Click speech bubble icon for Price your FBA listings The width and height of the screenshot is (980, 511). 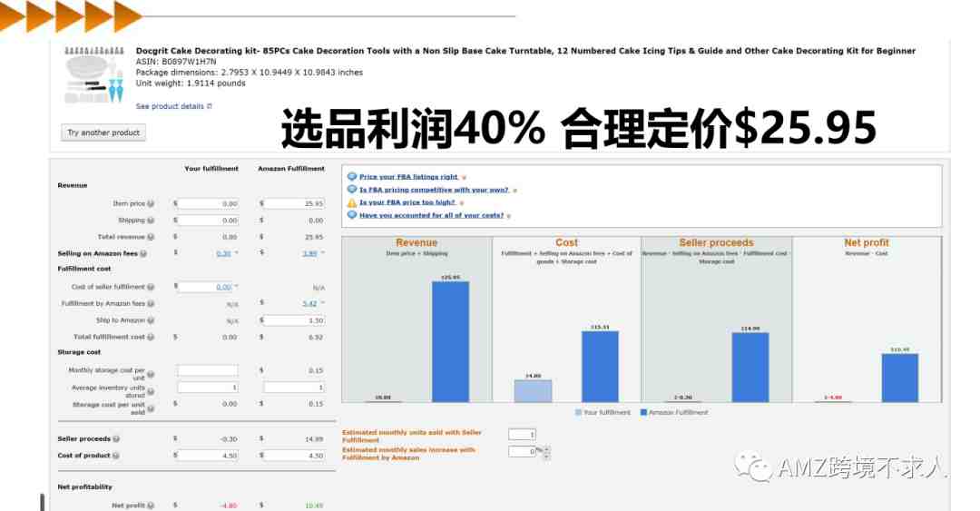click(352, 177)
